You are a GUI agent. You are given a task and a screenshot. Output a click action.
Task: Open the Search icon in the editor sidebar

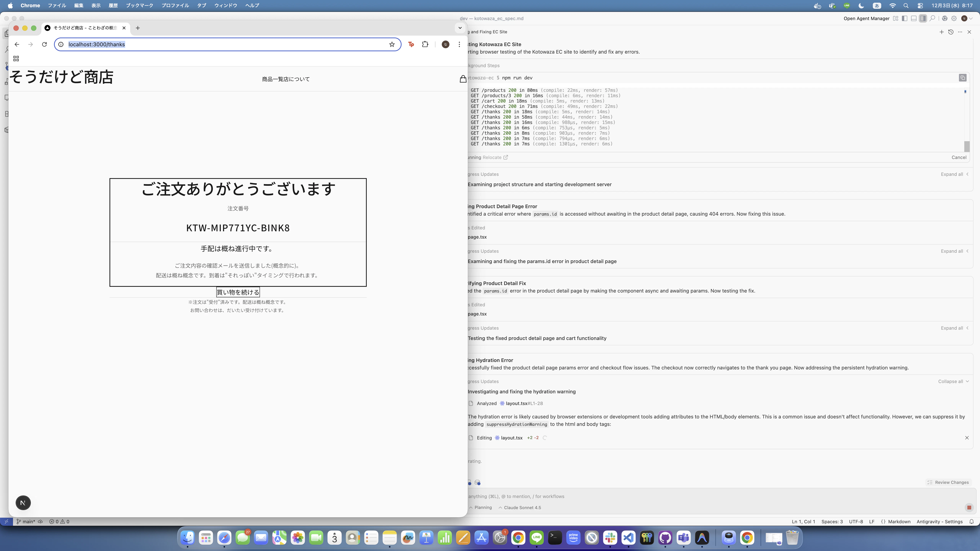coord(7,49)
